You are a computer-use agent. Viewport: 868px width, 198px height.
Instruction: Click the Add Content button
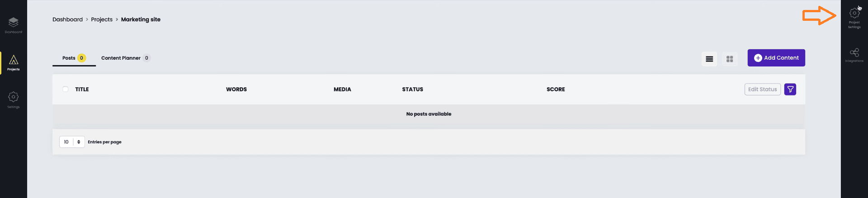click(776, 58)
